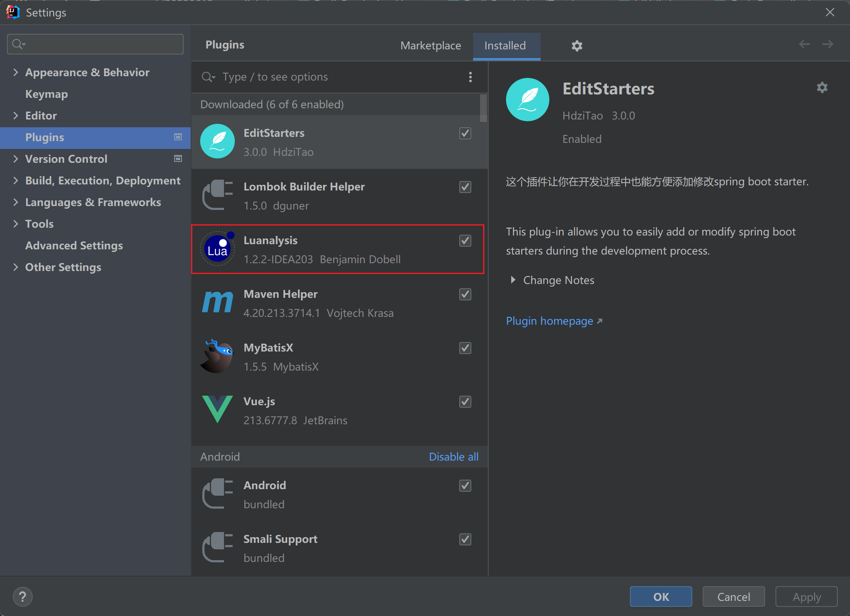Image resolution: width=850 pixels, height=616 pixels.
Task: Click the large EditStarters logo in details
Action: coord(527,100)
